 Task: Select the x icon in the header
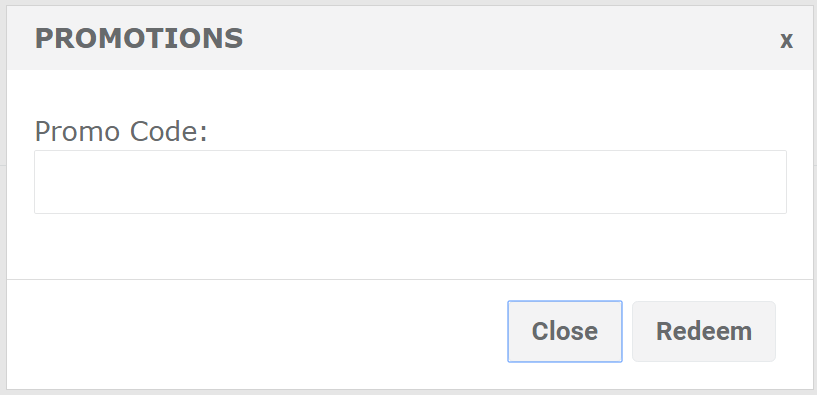786,41
